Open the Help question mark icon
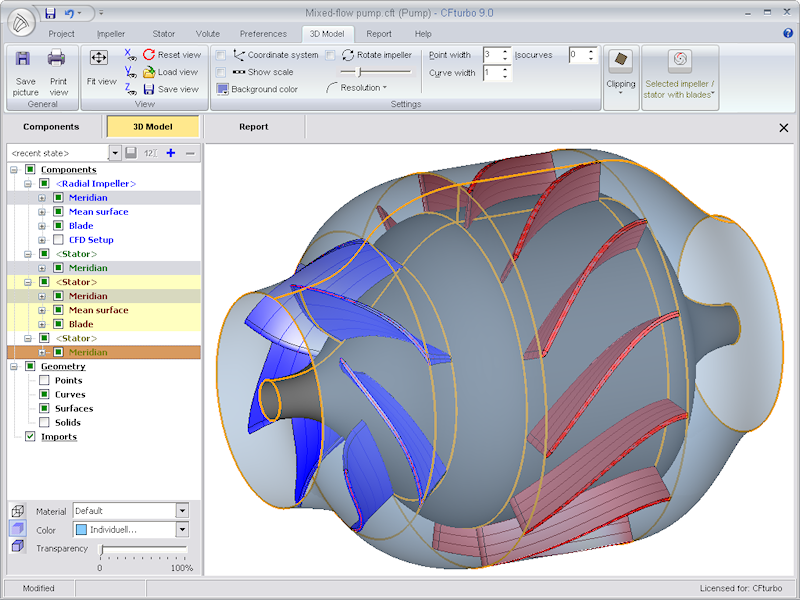This screenshot has height=600, width=800. pos(788,34)
